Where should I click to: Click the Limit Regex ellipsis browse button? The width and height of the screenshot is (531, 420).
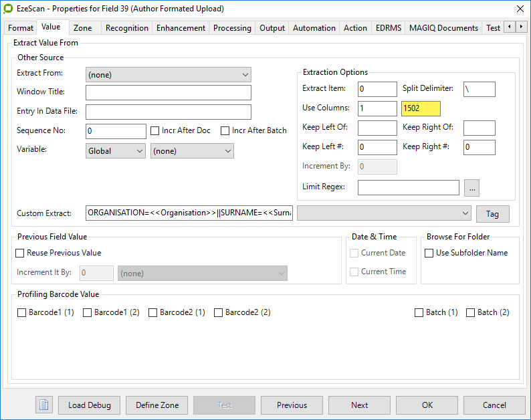pos(473,188)
